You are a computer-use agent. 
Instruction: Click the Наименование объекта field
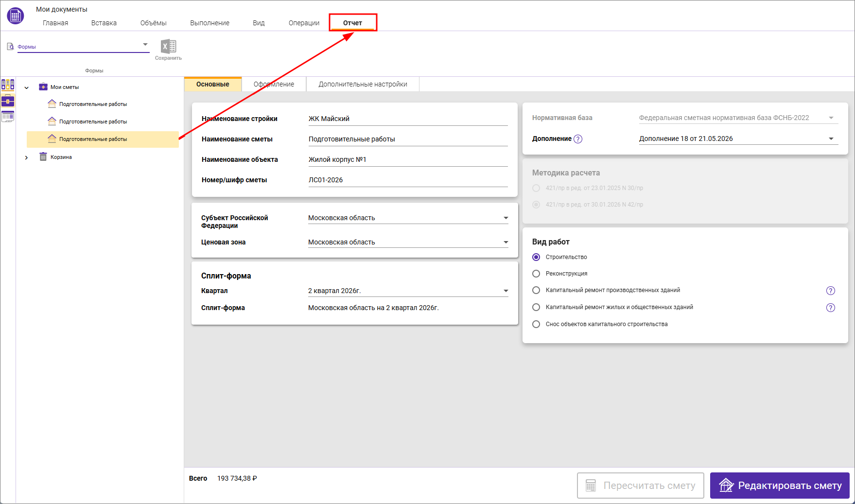[408, 159]
